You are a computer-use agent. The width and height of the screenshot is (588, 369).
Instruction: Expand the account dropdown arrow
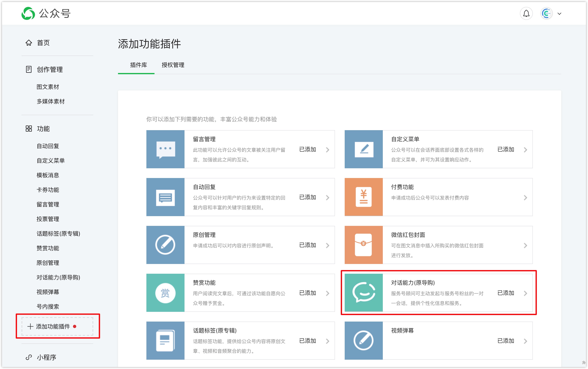559,14
